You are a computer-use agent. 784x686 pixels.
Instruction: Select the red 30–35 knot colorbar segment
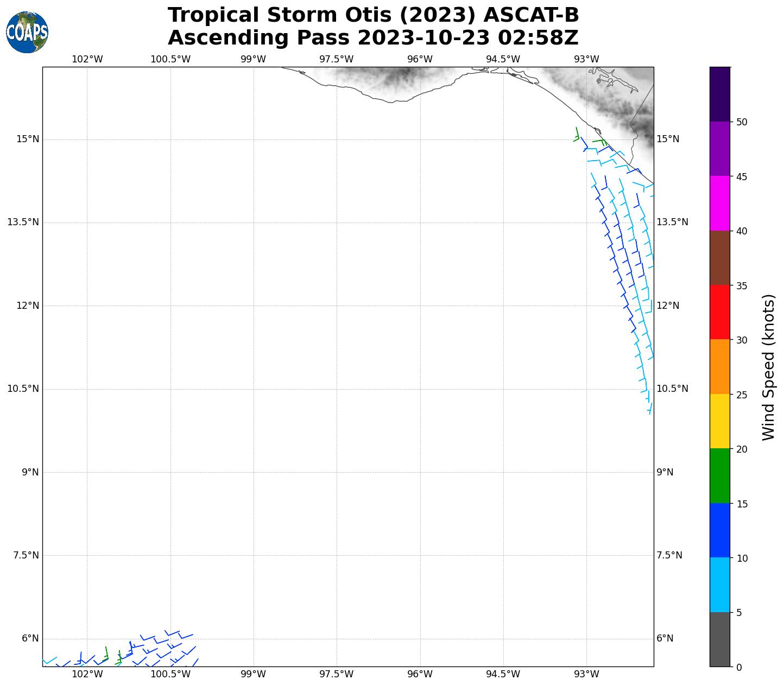pyautogui.click(x=720, y=312)
